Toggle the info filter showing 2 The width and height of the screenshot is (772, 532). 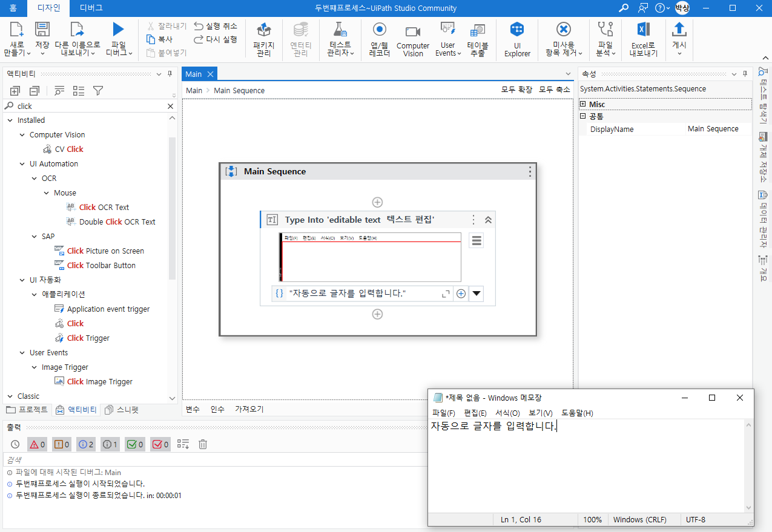pyautogui.click(x=86, y=444)
